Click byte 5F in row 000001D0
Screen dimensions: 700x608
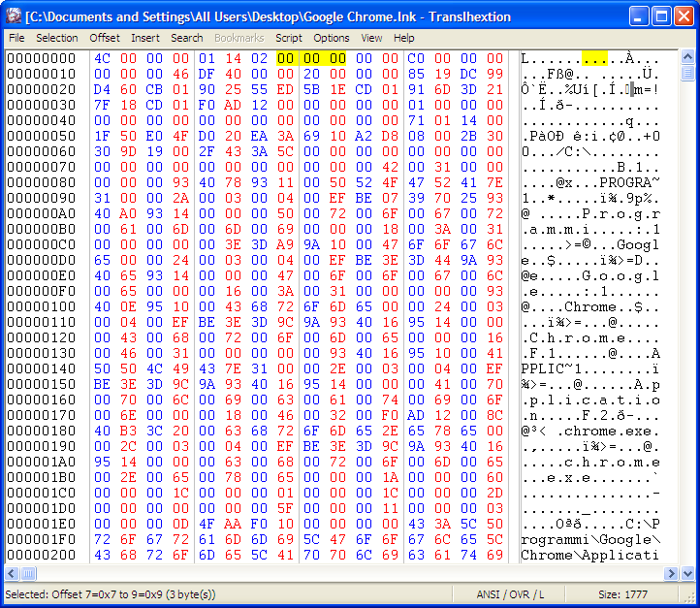click(x=285, y=508)
